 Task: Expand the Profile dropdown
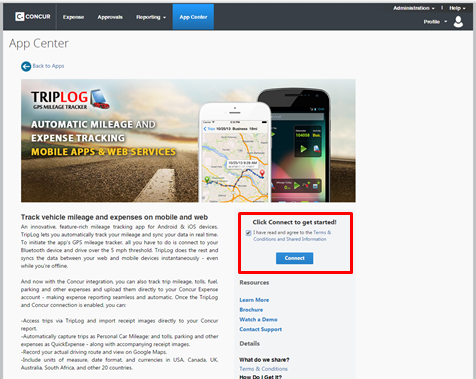point(435,22)
